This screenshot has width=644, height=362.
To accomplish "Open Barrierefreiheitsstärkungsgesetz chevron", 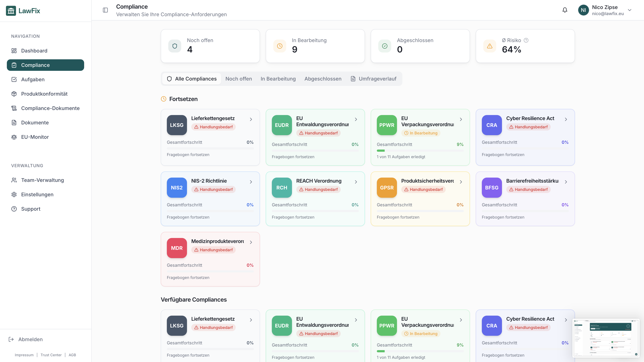I will click(x=566, y=182).
